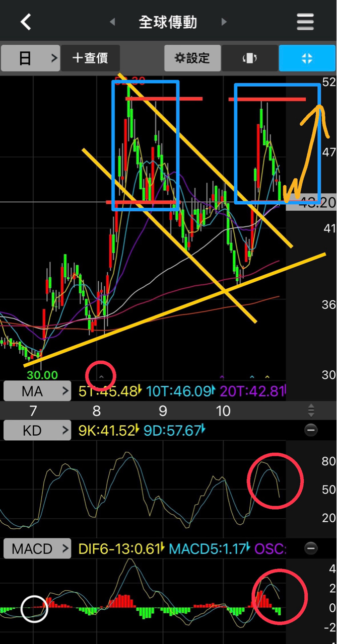Tap the 全球傳動 stock title
Image resolution: width=337 pixels, height=644 pixels.
pyautogui.click(x=168, y=22)
